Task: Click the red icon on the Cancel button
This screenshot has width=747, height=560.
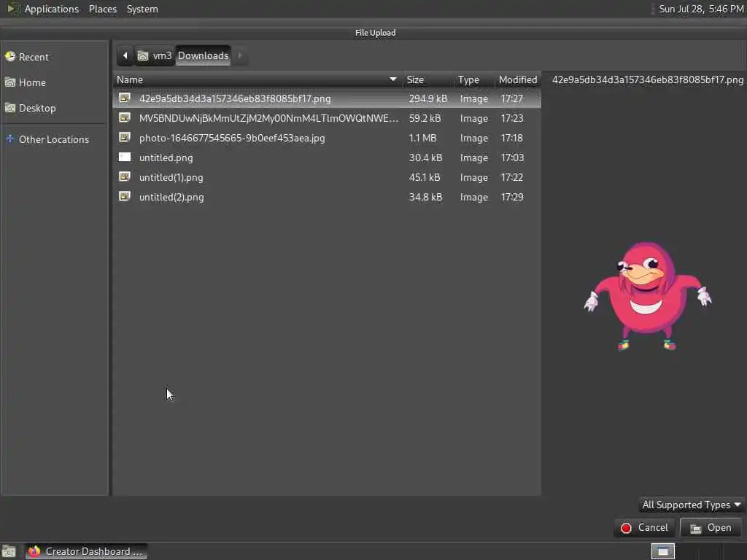Action: point(626,528)
